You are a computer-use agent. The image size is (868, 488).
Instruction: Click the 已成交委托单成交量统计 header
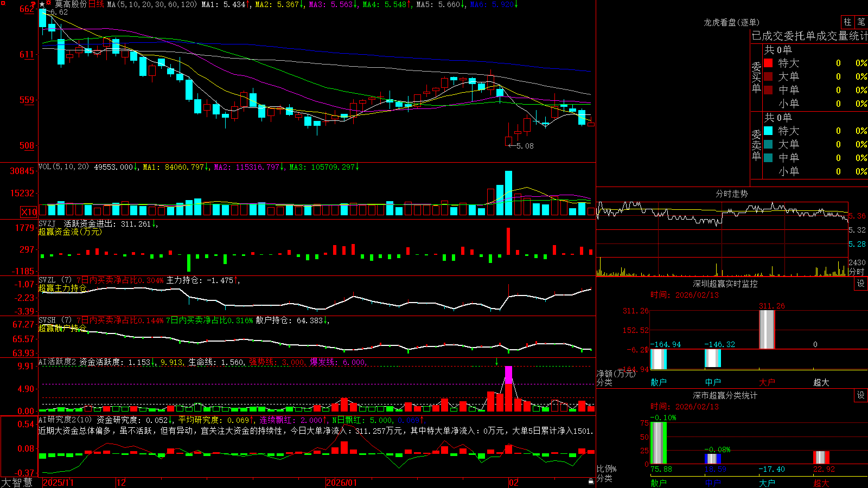[x=809, y=36]
